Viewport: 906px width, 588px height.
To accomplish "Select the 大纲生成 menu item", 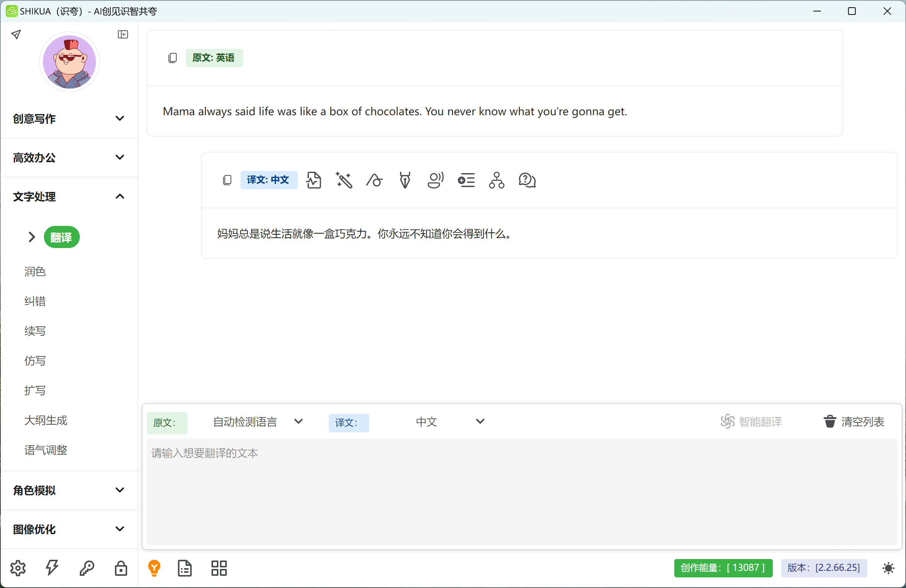I will [x=45, y=420].
